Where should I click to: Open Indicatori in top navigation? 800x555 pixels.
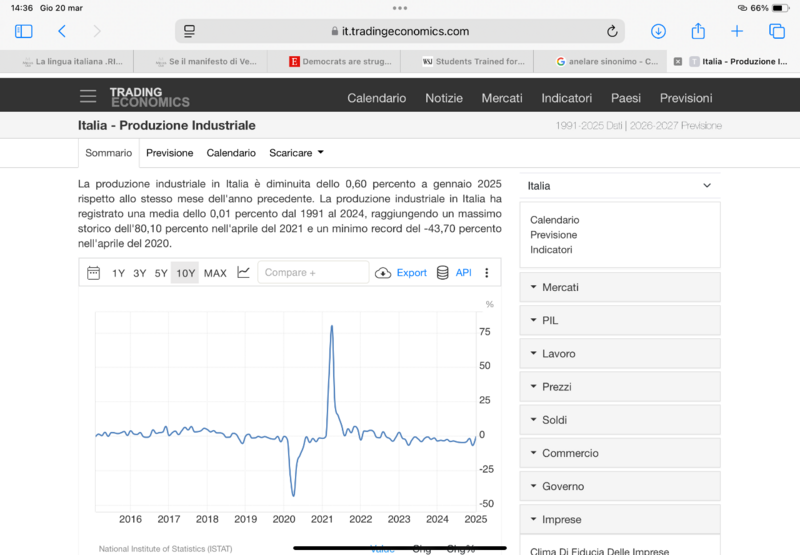566,98
